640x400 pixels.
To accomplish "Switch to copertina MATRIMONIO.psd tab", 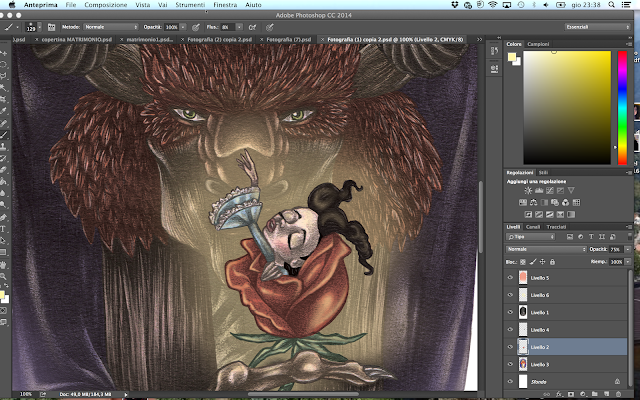I will (x=77, y=40).
